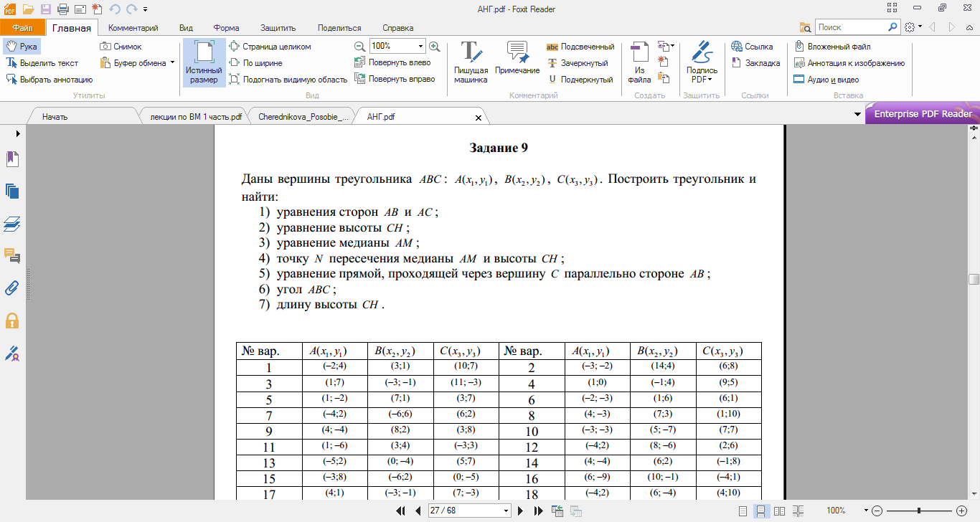Open the Pages thumbnails side panel
The image size is (980, 522).
coord(12,191)
